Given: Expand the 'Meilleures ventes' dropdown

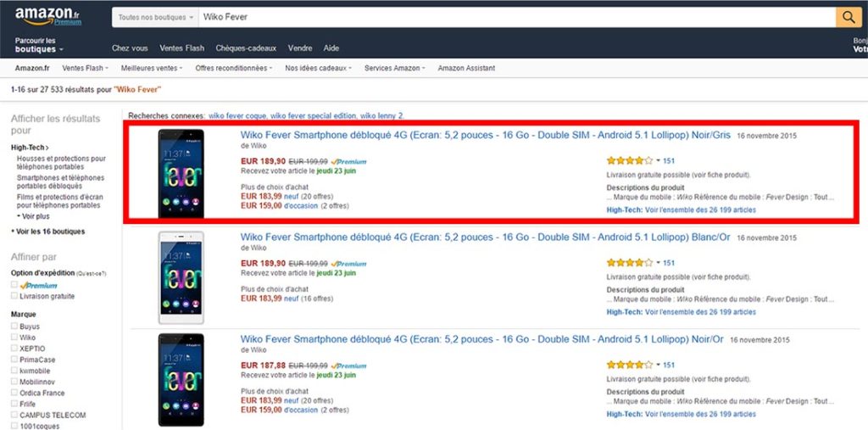Looking at the screenshot, I should point(153,68).
